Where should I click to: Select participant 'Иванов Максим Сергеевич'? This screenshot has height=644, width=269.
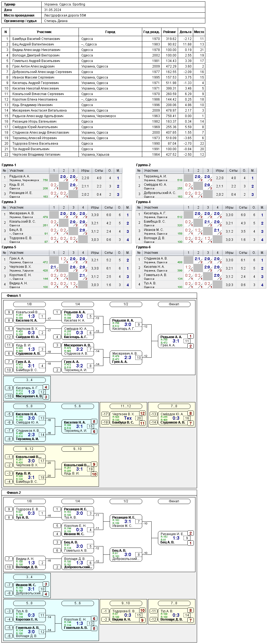(33, 77)
